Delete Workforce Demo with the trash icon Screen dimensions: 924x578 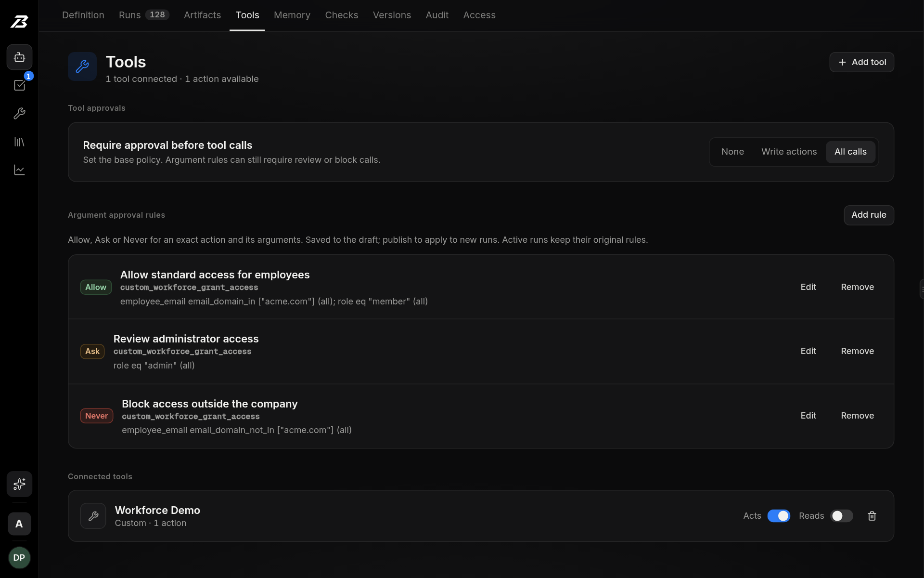tap(872, 516)
